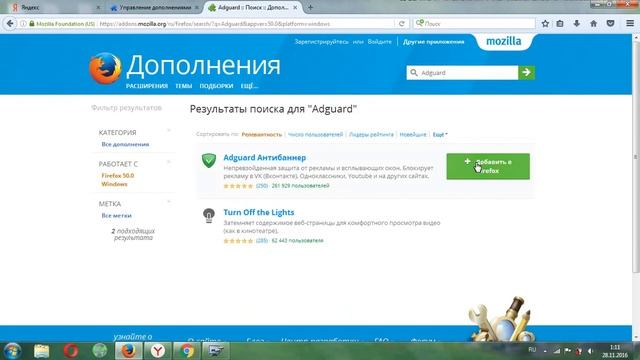640x360 pixels.
Task: Open the ПОДБОРКИ menu
Action: [216, 86]
